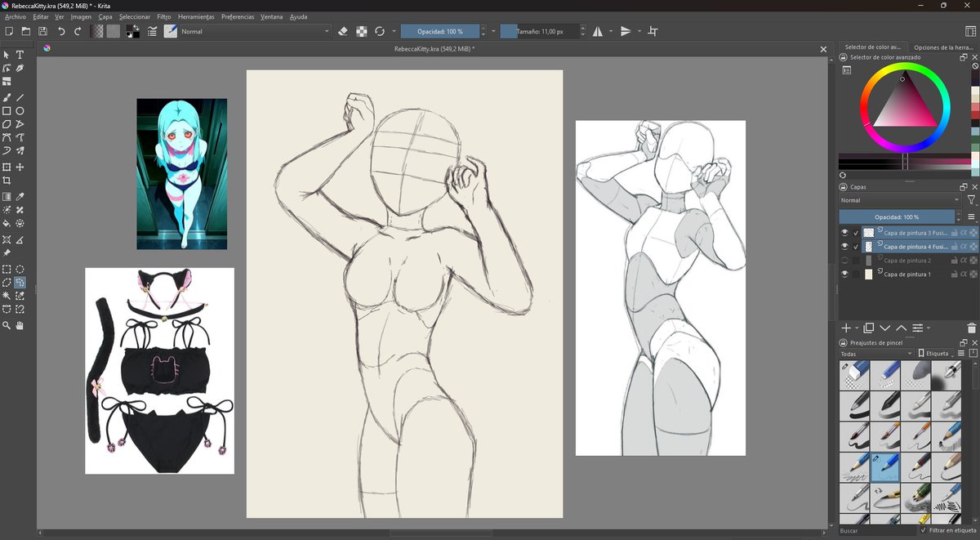Close the RebeccaKitty.kra document tab
The image size is (980, 540).
[x=823, y=49]
